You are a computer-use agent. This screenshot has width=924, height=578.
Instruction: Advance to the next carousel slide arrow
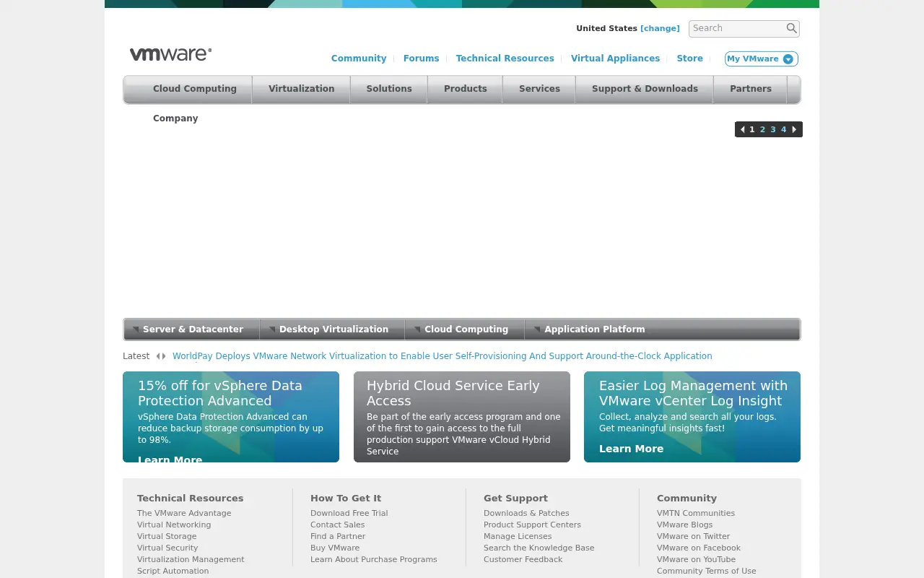coord(795,129)
